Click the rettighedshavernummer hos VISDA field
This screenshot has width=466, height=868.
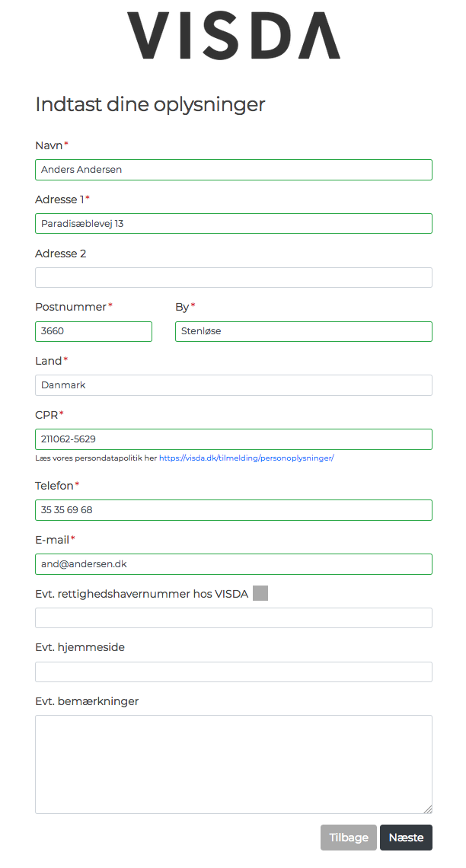click(x=234, y=617)
